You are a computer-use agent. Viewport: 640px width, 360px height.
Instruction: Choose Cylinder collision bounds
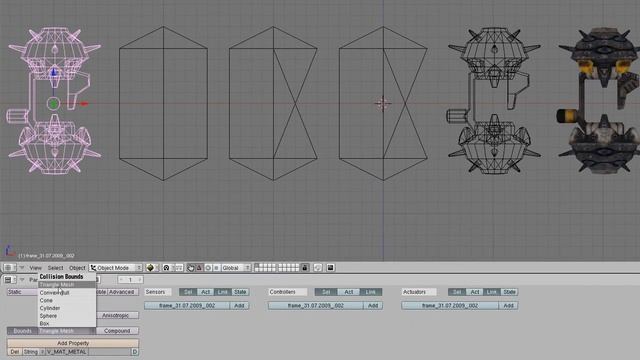(67, 308)
